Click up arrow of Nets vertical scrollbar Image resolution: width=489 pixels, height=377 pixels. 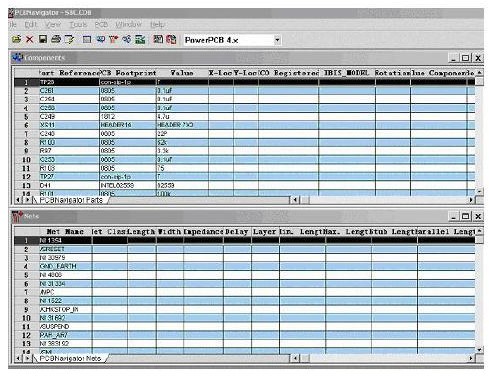click(x=479, y=231)
